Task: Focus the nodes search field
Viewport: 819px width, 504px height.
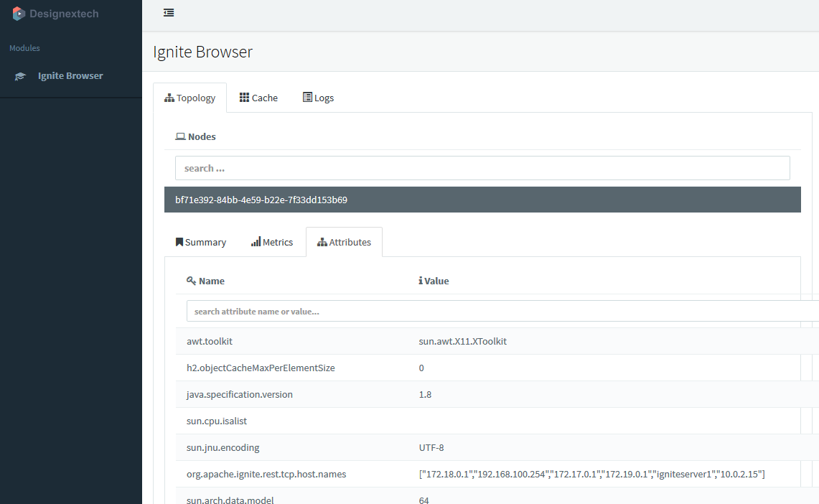Action: click(x=482, y=168)
